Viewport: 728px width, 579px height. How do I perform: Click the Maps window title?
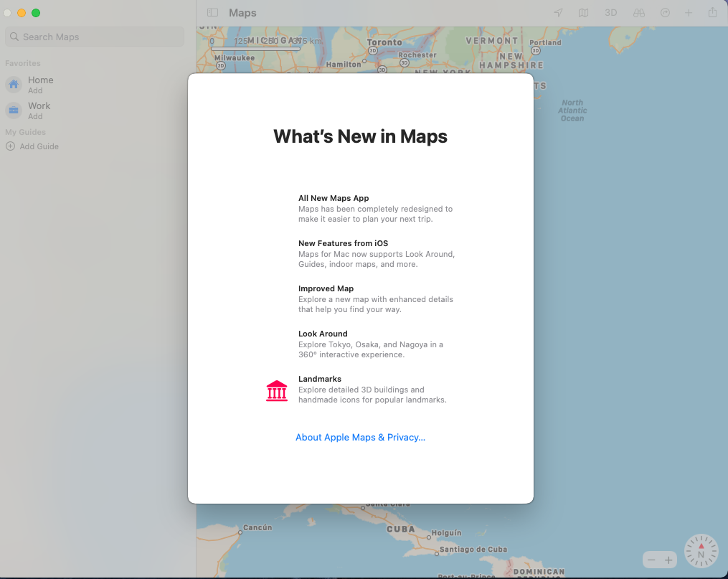[242, 13]
